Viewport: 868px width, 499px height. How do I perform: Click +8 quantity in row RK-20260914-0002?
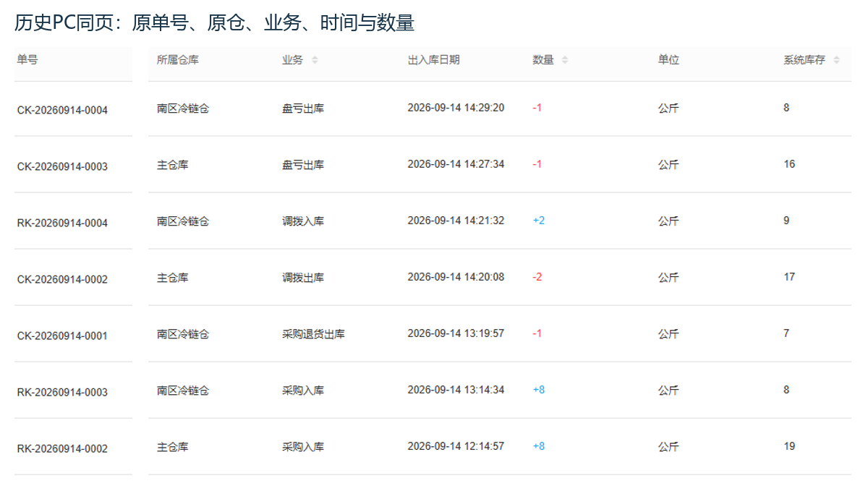[x=539, y=446]
